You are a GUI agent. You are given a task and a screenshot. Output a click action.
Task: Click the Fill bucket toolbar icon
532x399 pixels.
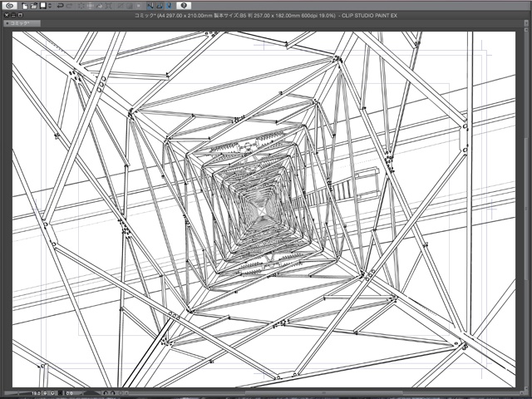[100, 6]
